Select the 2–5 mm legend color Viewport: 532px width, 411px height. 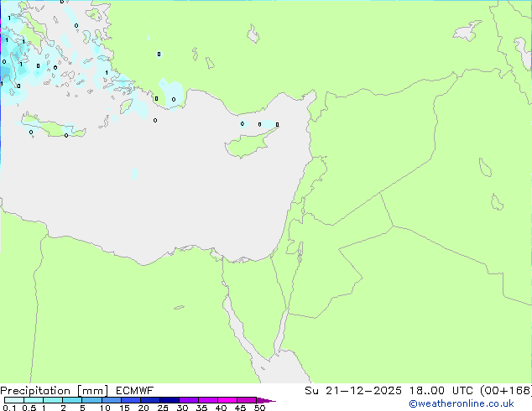point(72,400)
